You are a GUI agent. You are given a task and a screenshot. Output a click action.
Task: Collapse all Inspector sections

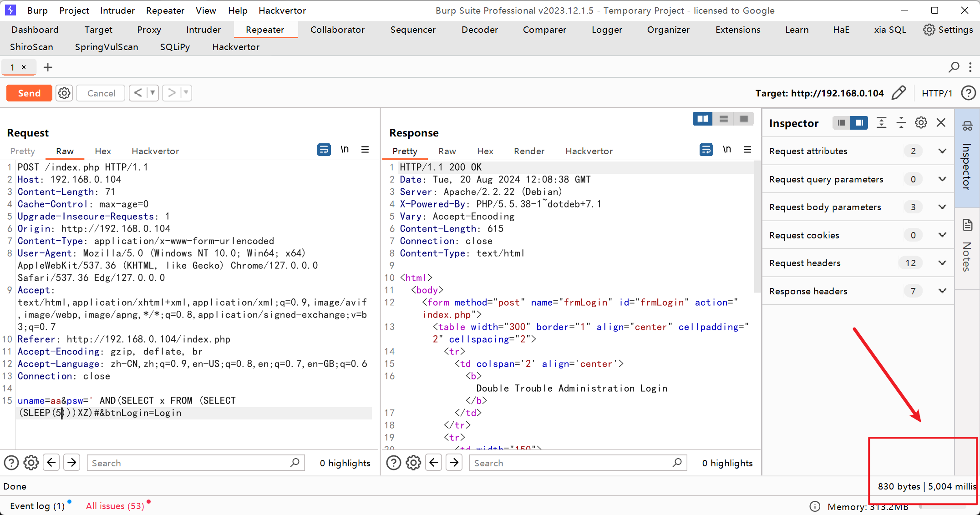(901, 123)
